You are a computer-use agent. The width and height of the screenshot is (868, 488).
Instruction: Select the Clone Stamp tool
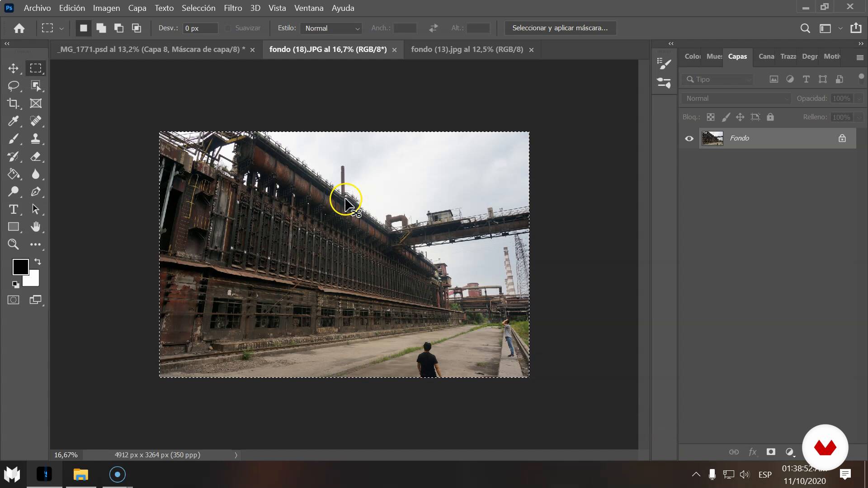(35, 139)
